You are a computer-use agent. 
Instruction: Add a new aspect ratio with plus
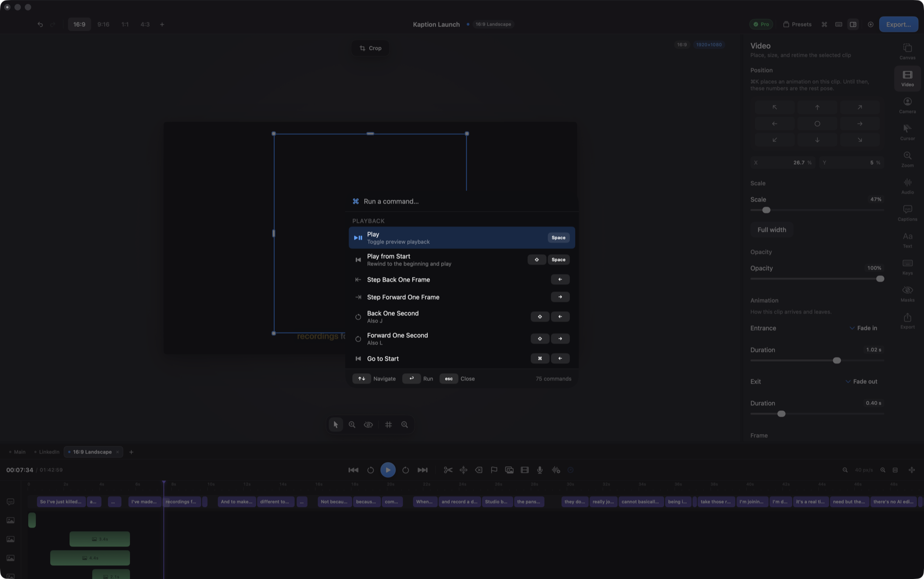click(x=162, y=24)
